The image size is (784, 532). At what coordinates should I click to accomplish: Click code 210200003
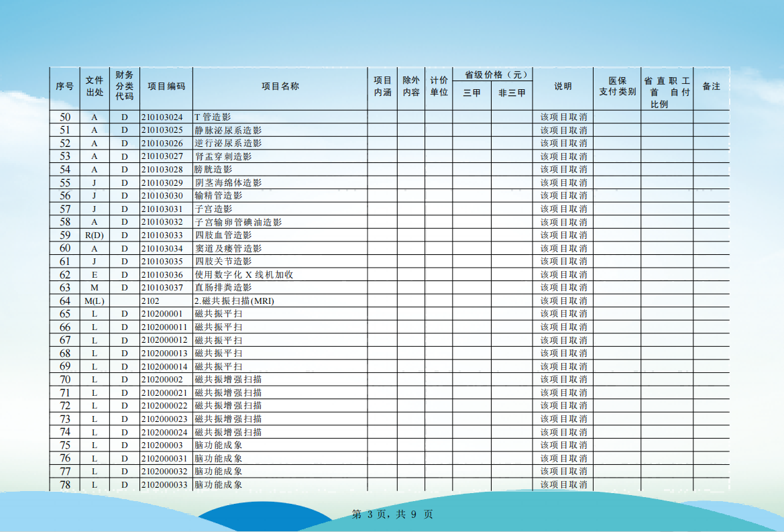(162, 445)
